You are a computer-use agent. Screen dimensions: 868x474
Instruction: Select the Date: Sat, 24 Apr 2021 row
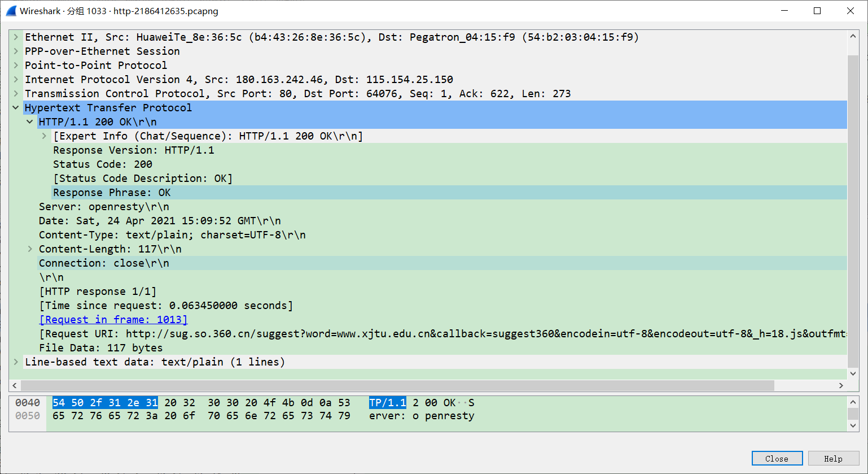click(x=442, y=221)
